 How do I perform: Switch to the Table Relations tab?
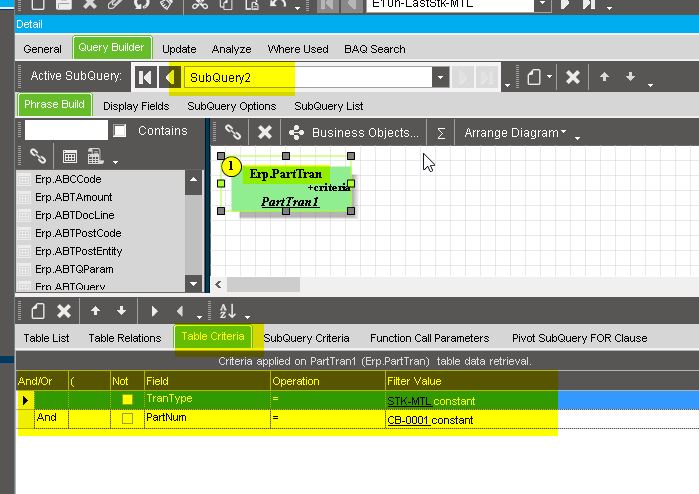tap(125, 338)
